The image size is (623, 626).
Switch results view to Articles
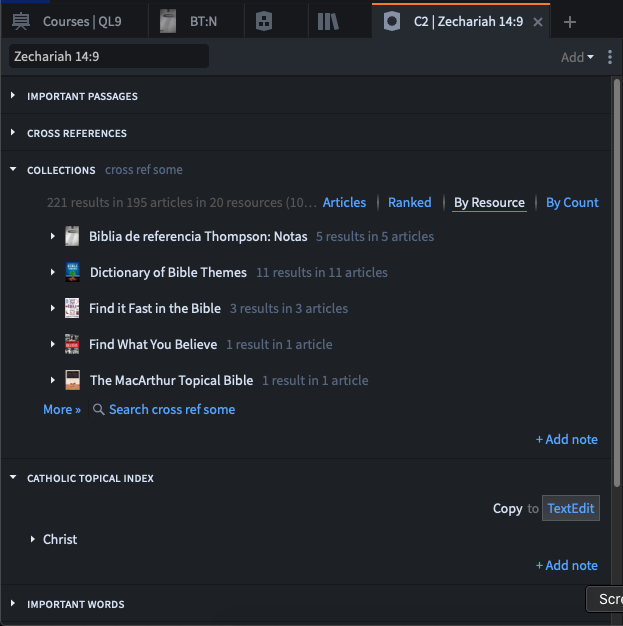pyautogui.click(x=344, y=202)
